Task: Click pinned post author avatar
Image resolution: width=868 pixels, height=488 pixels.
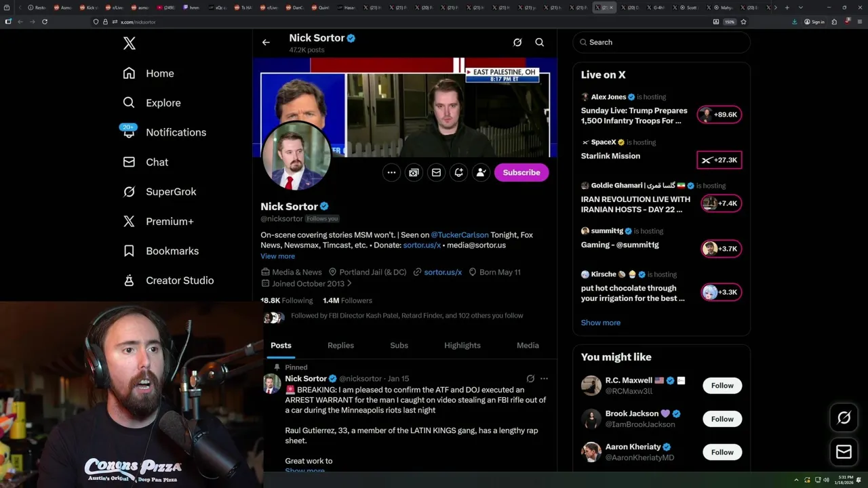Action: tap(272, 384)
